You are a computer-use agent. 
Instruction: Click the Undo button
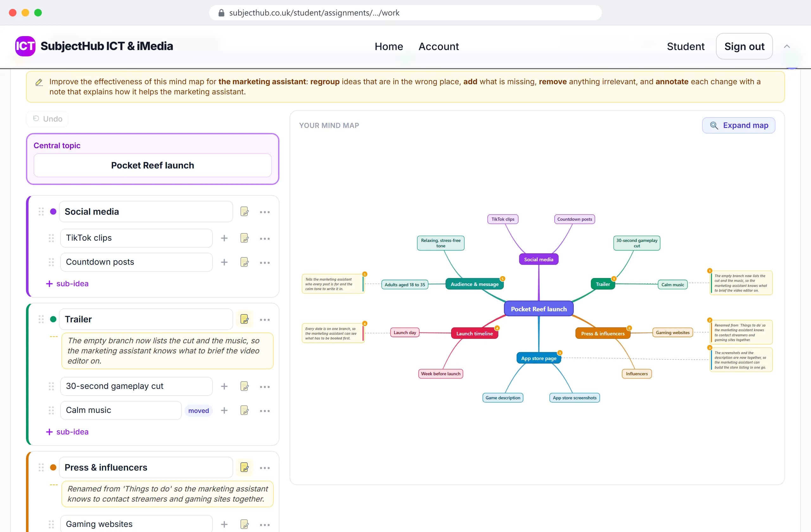tap(48, 119)
